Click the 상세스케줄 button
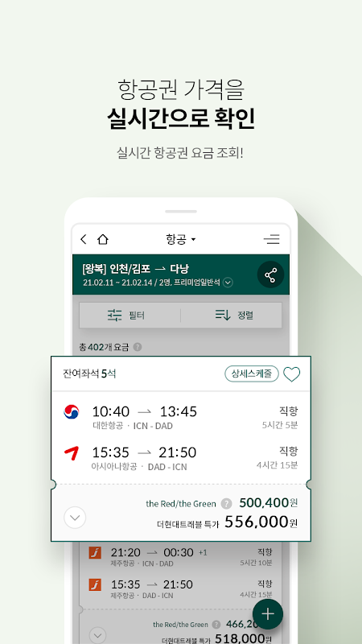Image resolution: width=362 pixels, height=644 pixels. pyautogui.click(x=252, y=374)
